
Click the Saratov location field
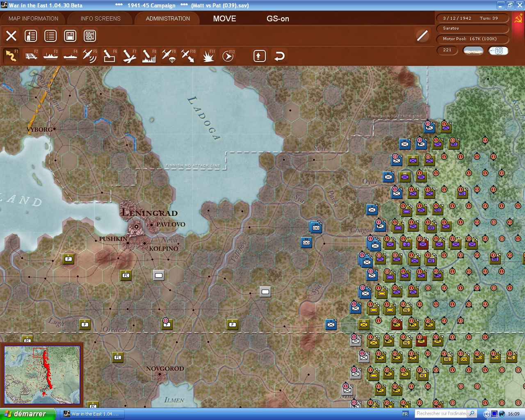(x=473, y=28)
